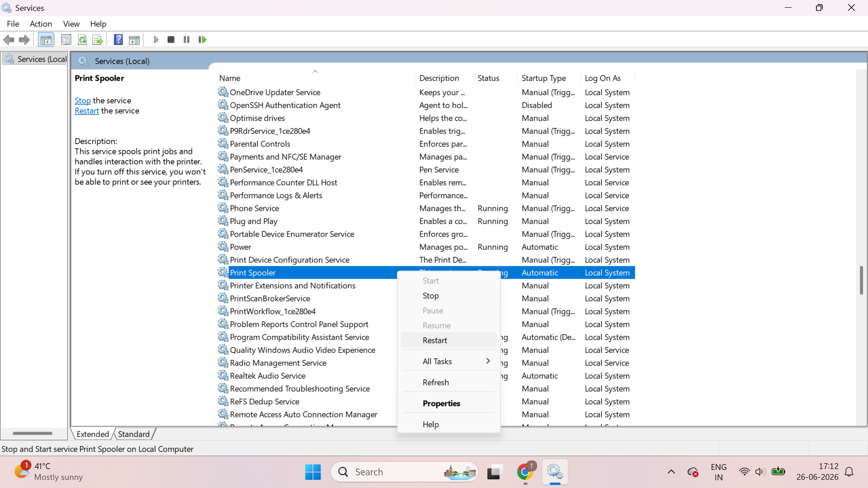Select the PrintScanBrokerService row
The image size is (868, 488).
click(x=270, y=299)
